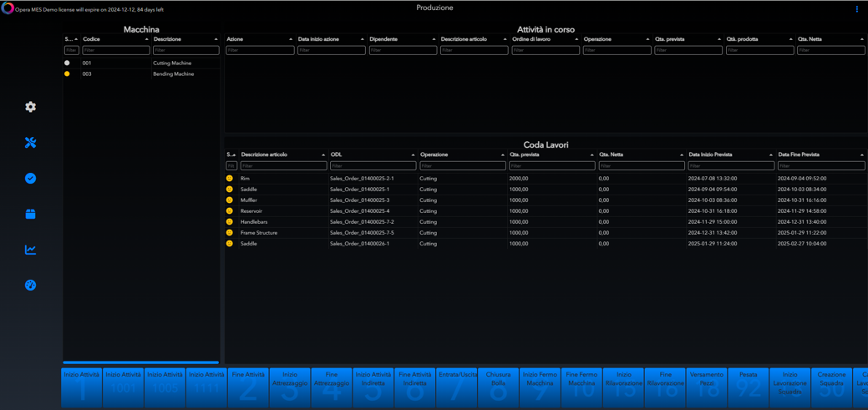
Task: Sort Macchina table by Codice column arrow
Action: pos(146,39)
